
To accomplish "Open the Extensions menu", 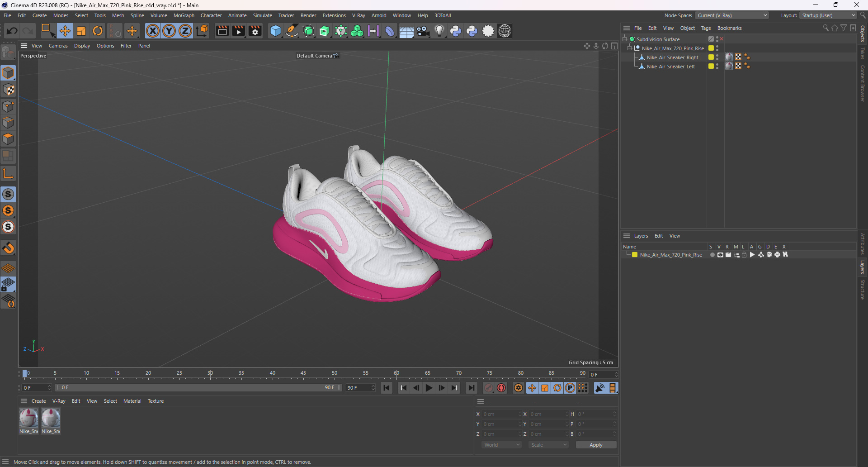I will pos(334,15).
